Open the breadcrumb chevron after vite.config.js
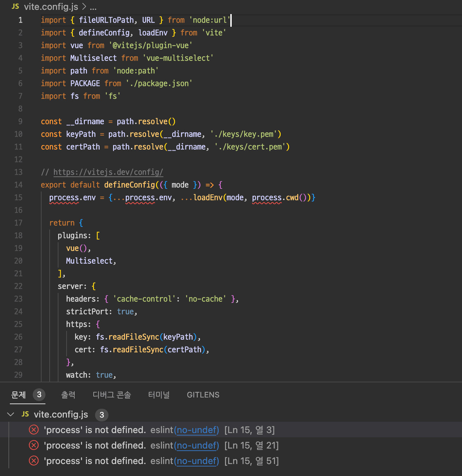Image resolution: width=462 pixels, height=476 pixels. 84,7
